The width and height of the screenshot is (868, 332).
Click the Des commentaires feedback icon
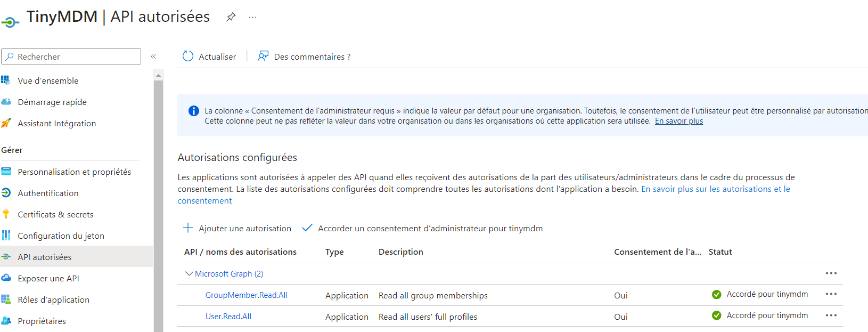click(x=263, y=56)
